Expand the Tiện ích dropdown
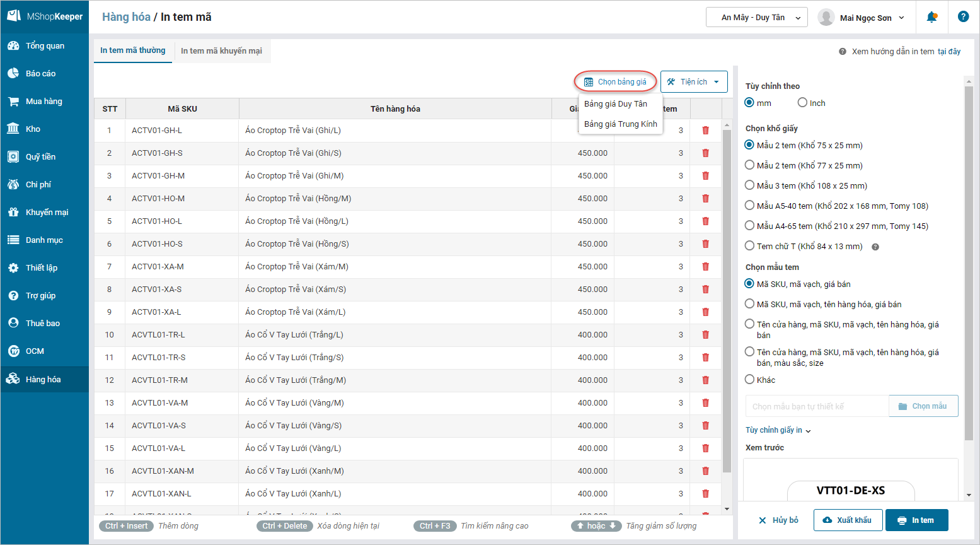The width and height of the screenshot is (980, 545). pos(694,82)
